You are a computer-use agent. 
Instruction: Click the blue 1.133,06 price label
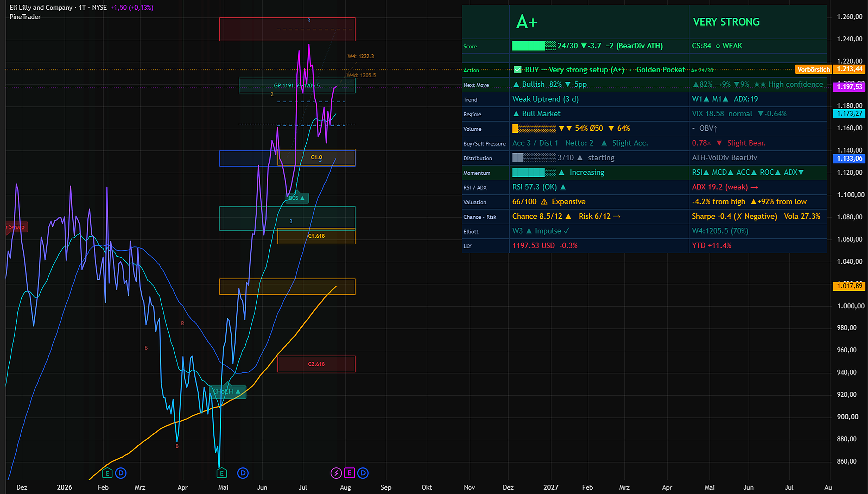pyautogui.click(x=849, y=159)
